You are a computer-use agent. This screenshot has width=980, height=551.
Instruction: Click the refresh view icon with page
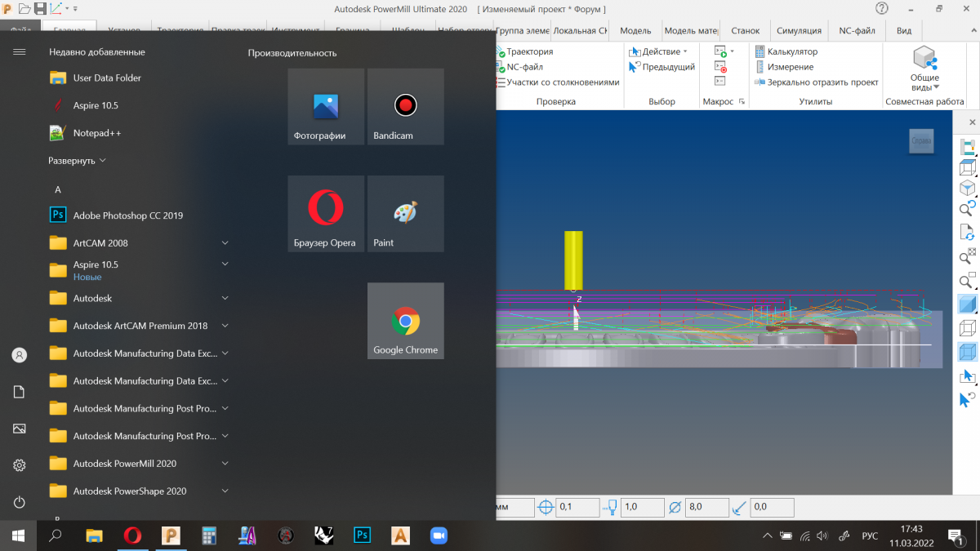(968, 231)
